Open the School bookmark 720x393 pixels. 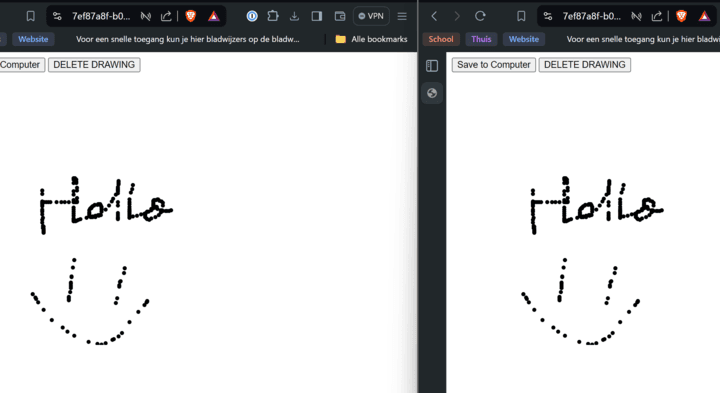[x=441, y=39]
